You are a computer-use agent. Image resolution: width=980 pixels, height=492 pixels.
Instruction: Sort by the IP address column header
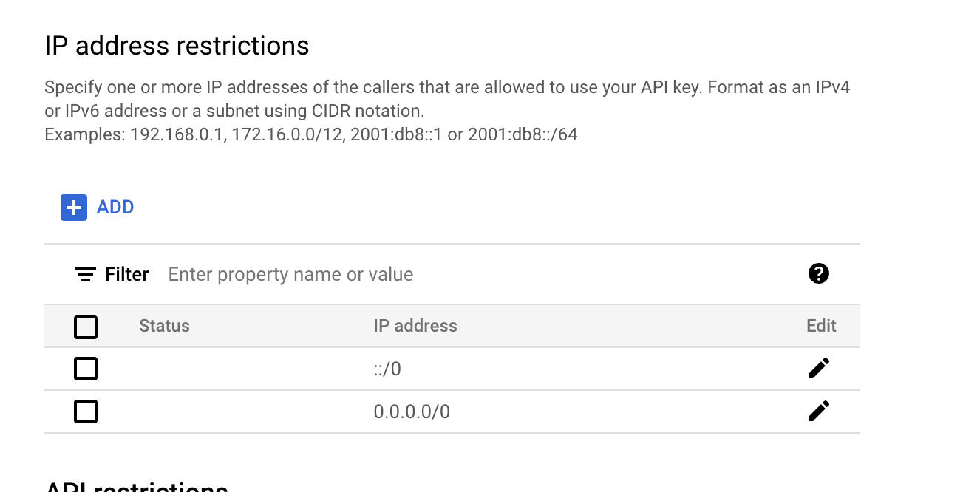(x=415, y=326)
